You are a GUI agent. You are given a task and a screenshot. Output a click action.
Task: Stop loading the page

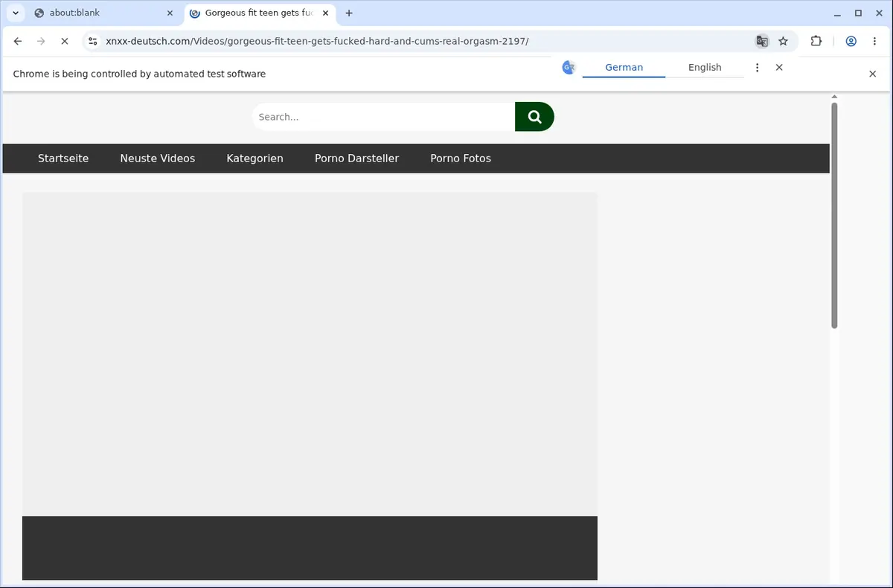click(65, 42)
